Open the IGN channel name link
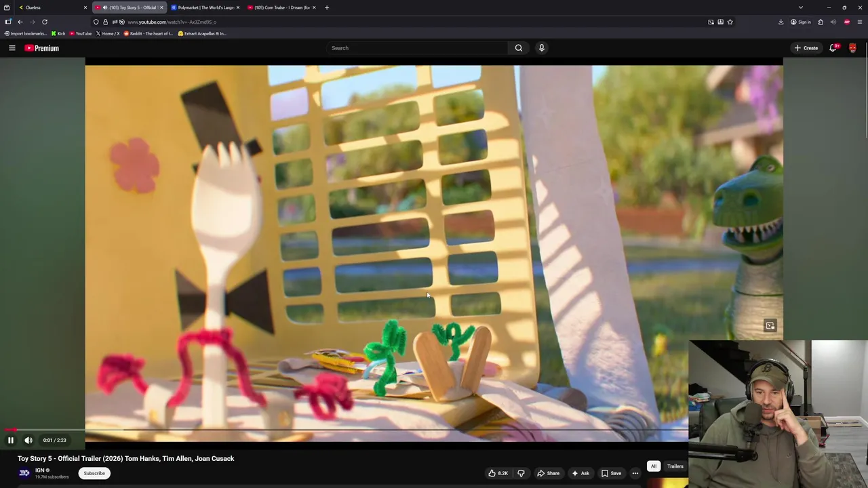Screen dimensions: 868x488 tap(39, 470)
